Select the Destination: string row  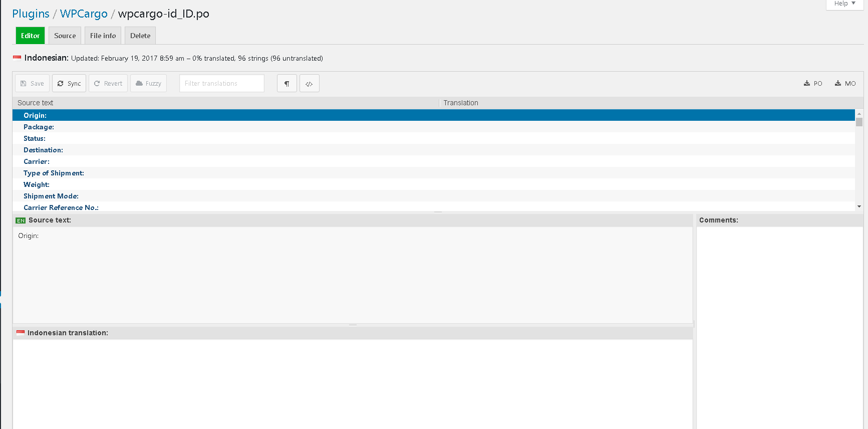43,150
